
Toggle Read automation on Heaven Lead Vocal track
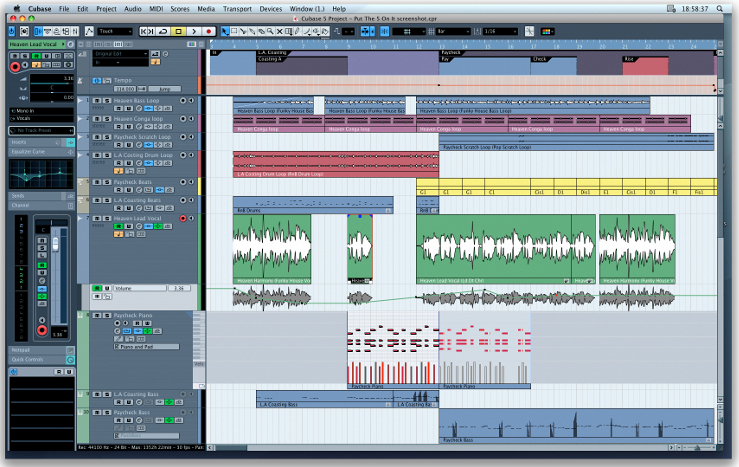118,227
